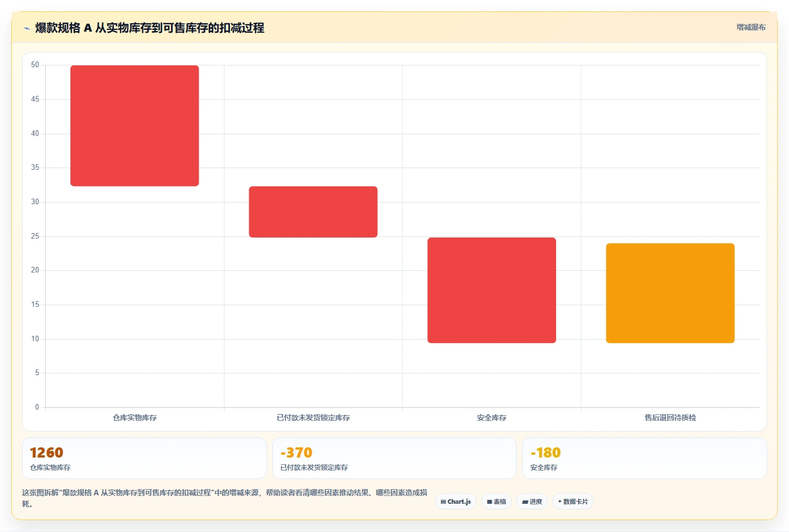Screen dimensions: 789x532
Task: Click the 增减瀑布 label in header
Action: pyautogui.click(x=751, y=27)
